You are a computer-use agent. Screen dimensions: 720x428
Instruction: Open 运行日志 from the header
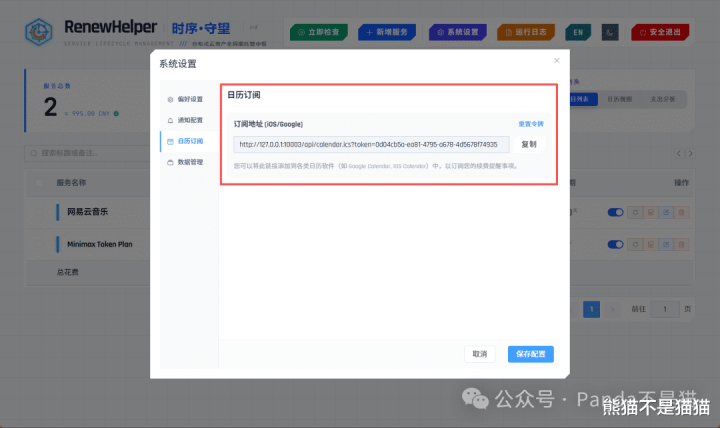tap(526, 32)
